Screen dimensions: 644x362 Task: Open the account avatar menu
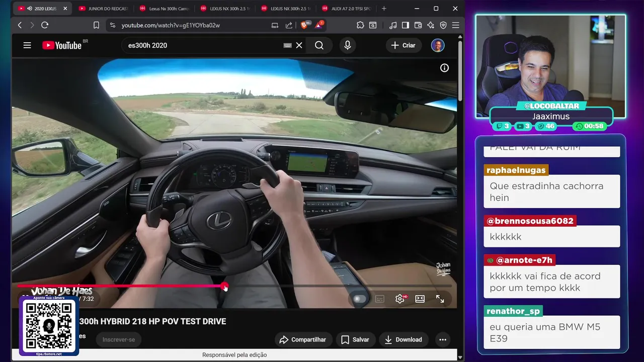tap(438, 45)
